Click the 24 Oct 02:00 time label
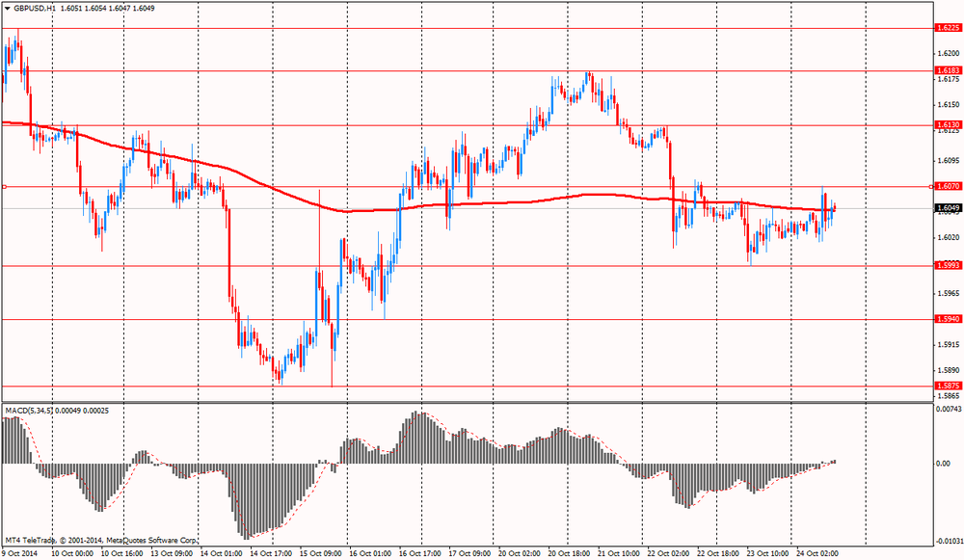Screen dimensions: 964x560 [817, 554]
